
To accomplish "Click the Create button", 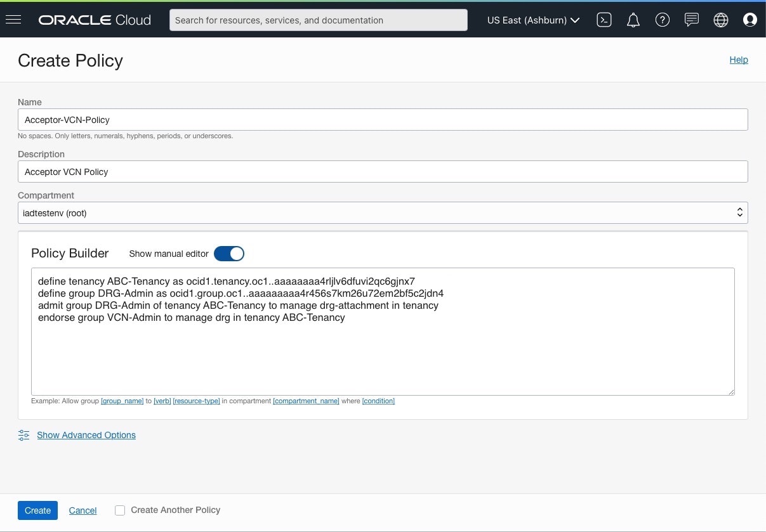I will [37, 510].
